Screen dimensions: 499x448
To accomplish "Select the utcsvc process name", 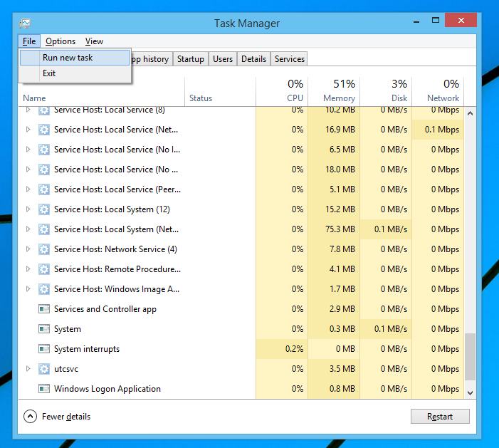I will tap(66, 369).
